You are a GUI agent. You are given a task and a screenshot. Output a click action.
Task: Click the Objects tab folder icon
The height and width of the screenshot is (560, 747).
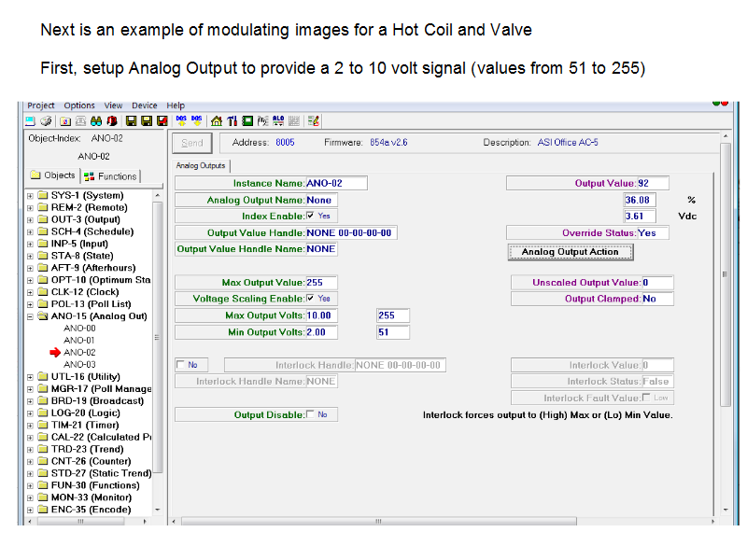click(35, 175)
